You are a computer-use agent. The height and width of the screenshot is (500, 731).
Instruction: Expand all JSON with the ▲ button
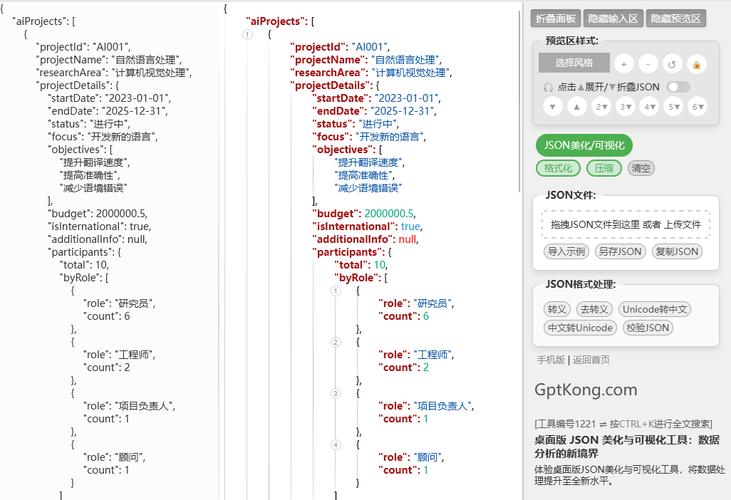coord(577,107)
